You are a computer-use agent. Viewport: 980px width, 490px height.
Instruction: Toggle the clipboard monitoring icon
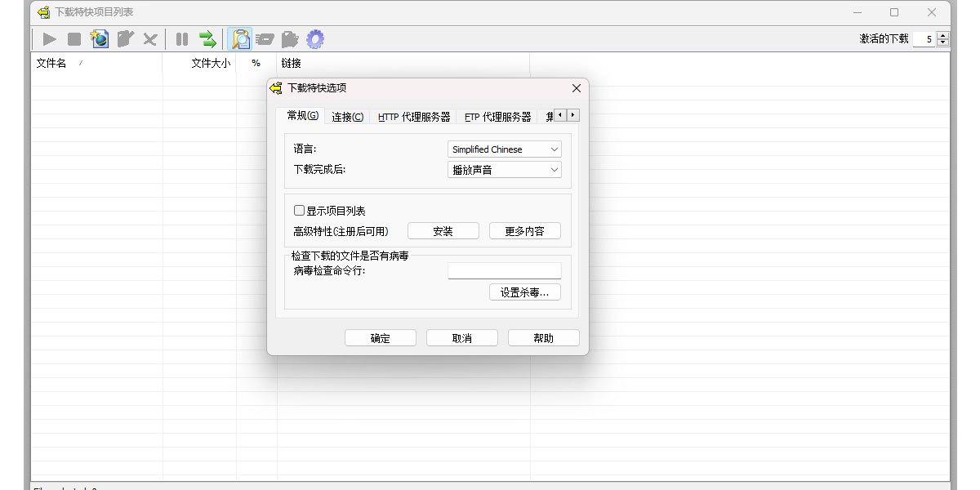click(238, 38)
